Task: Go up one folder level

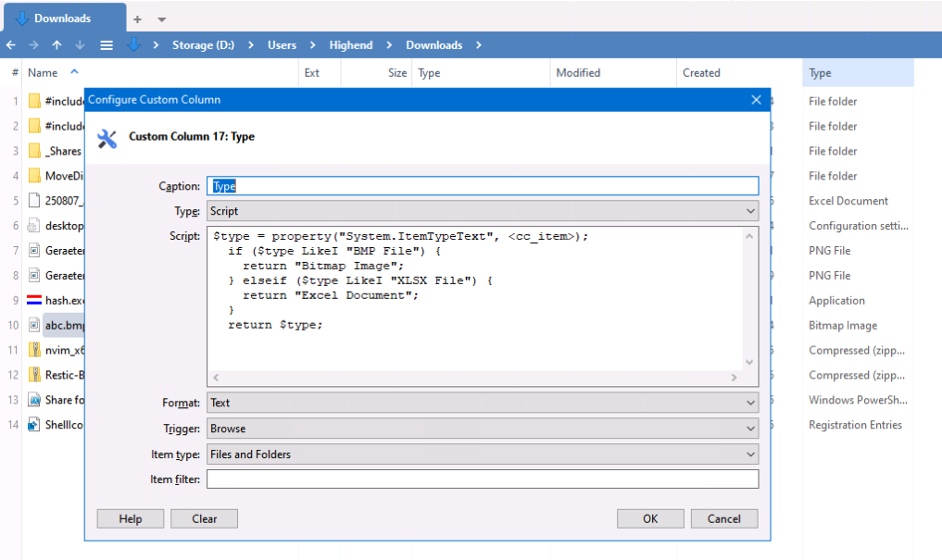Action: pos(57,45)
